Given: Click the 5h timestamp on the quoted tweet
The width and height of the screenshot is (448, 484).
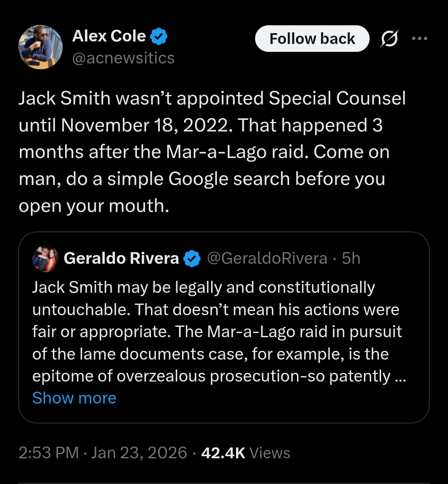Looking at the screenshot, I should pyautogui.click(x=351, y=259).
